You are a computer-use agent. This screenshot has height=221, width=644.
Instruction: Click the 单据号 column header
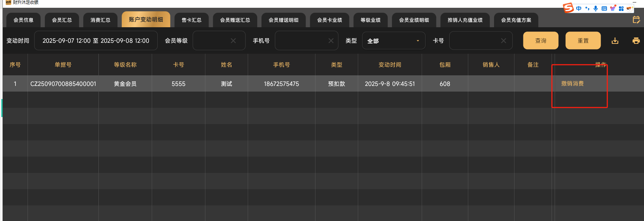[x=63, y=65]
